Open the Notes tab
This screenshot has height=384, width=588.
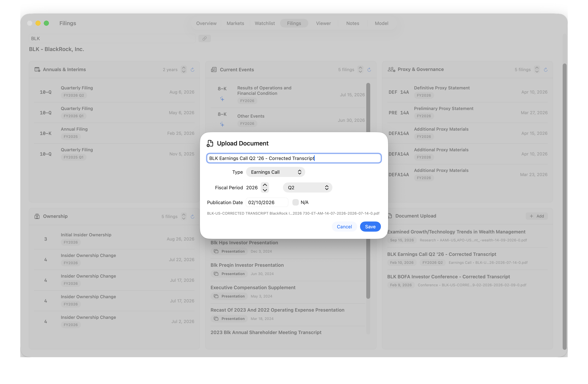[x=352, y=23]
